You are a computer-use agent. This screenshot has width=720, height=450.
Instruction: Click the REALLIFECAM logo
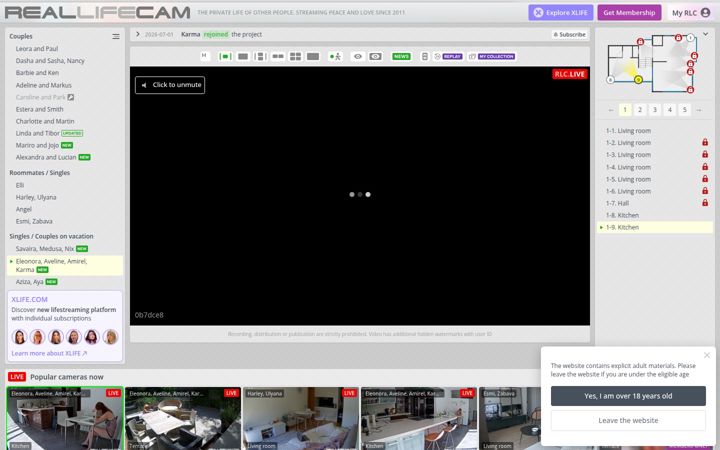point(97,12)
